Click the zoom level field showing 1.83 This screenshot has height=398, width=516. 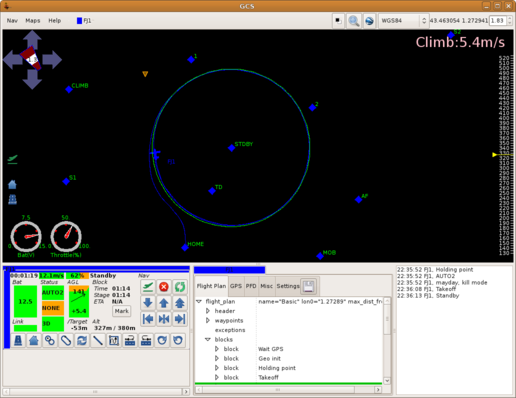[497, 21]
